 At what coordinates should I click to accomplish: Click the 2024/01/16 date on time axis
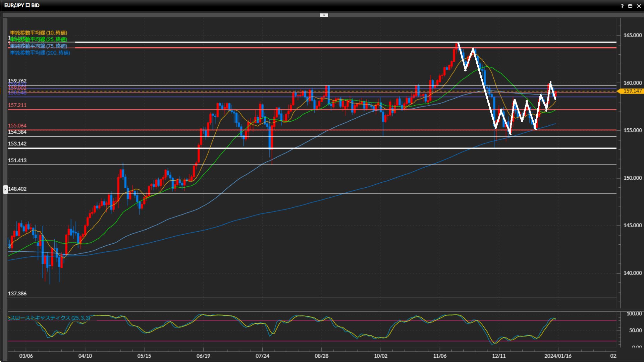click(558, 356)
